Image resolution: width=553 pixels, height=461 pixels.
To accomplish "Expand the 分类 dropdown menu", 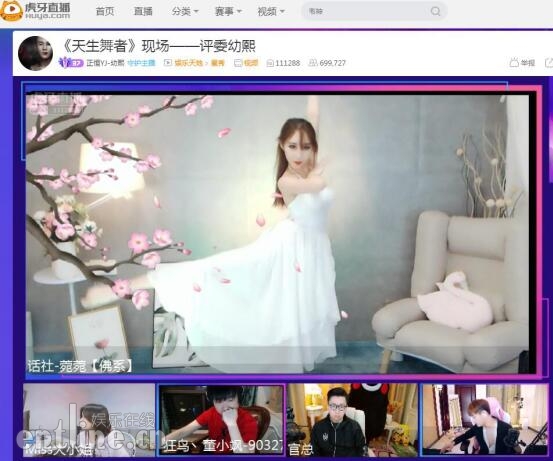I will 185,11.
